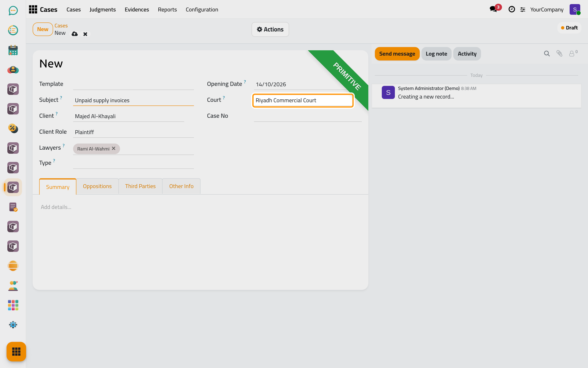Image resolution: width=588 pixels, height=368 pixels.
Task: Click the paperclip attachments icon
Action: pos(559,54)
